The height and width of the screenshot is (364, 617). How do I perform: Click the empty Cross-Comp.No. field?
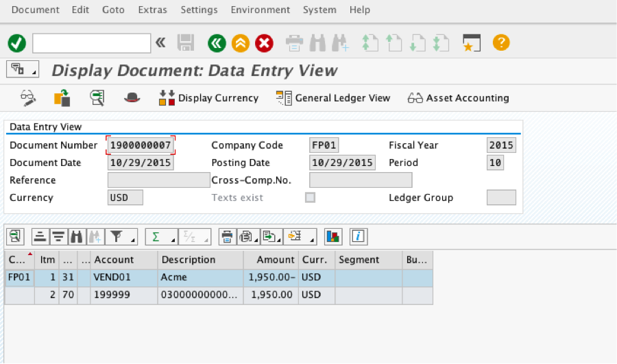pyautogui.click(x=361, y=180)
